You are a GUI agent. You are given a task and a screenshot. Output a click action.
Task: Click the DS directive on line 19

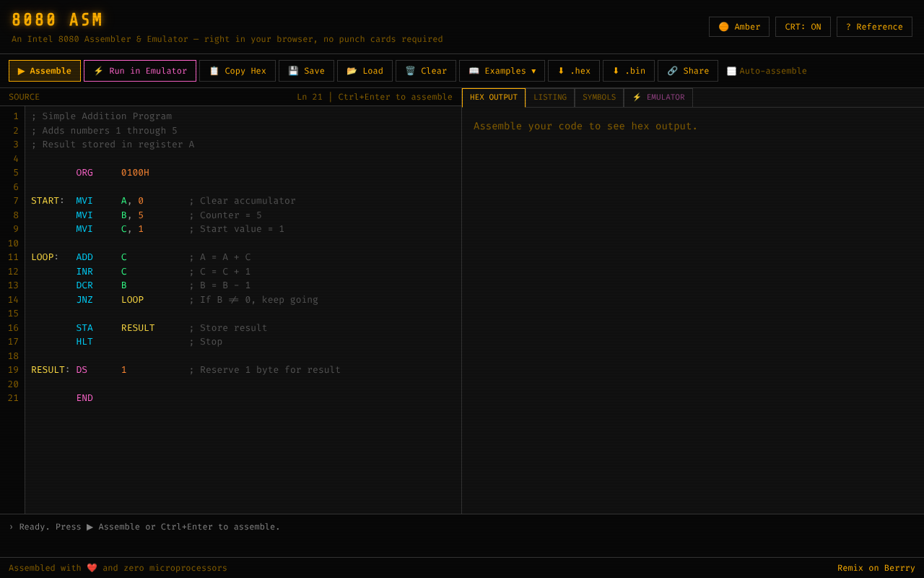point(82,370)
